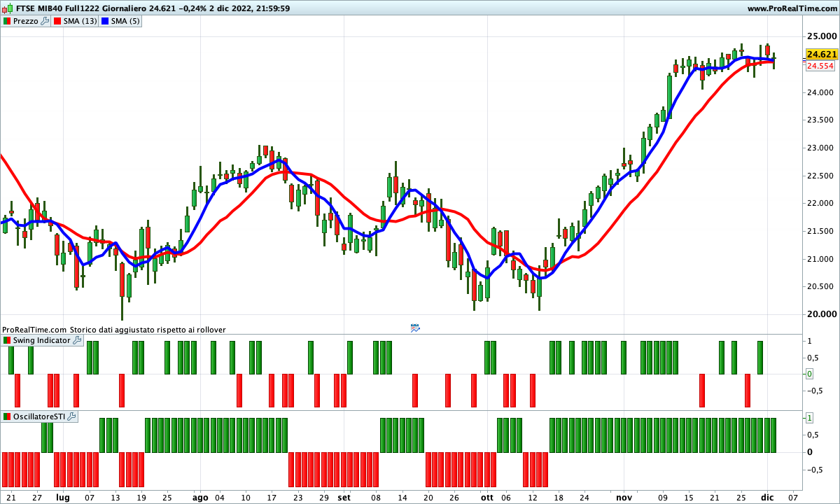Click the 20.500 price axis value
Image resolution: width=840 pixels, height=504 pixels.
(x=820, y=287)
